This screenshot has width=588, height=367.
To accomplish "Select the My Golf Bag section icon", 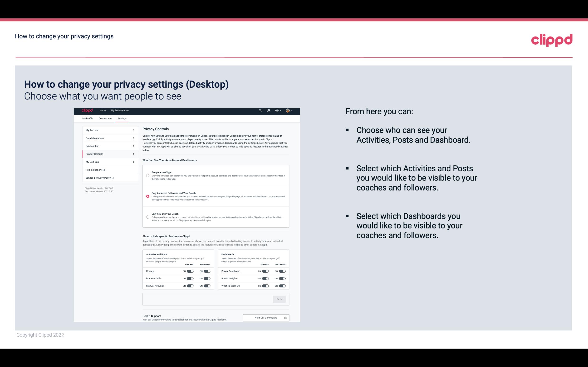I will pos(134,162).
